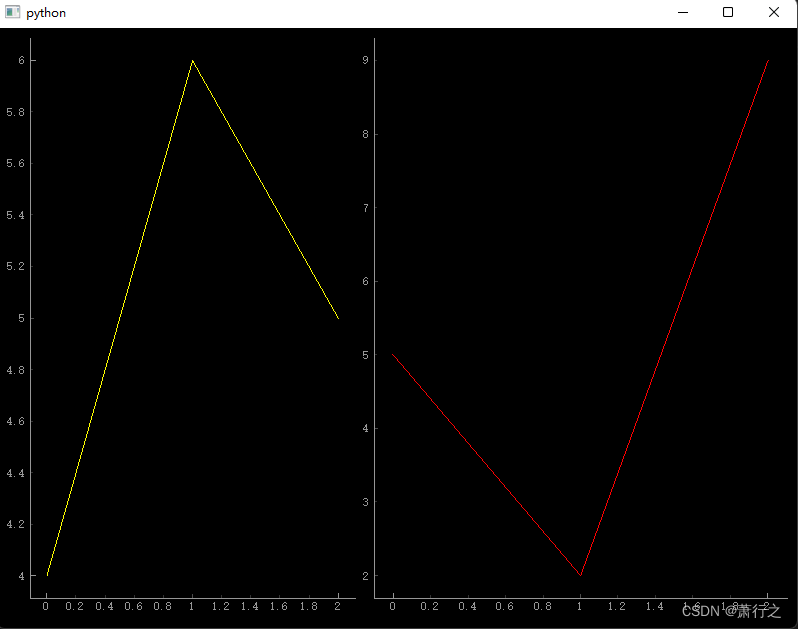
Task: Click the left plot x-axis label 0.6
Action: click(133, 606)
